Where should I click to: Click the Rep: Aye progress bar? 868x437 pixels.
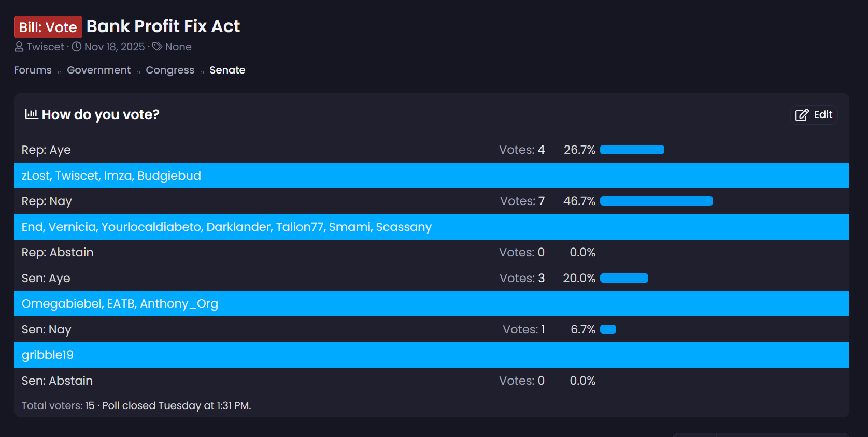click(632, 150)
